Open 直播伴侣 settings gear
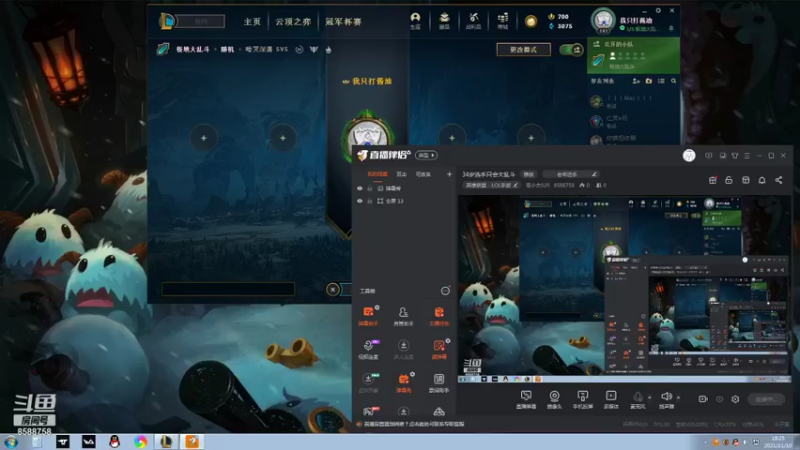 tap(735, 399)
